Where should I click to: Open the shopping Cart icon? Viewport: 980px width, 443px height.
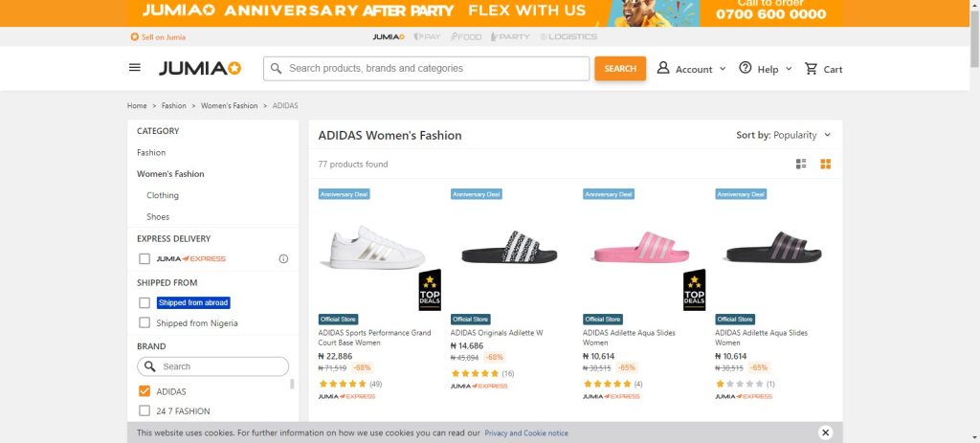(812, 69)
